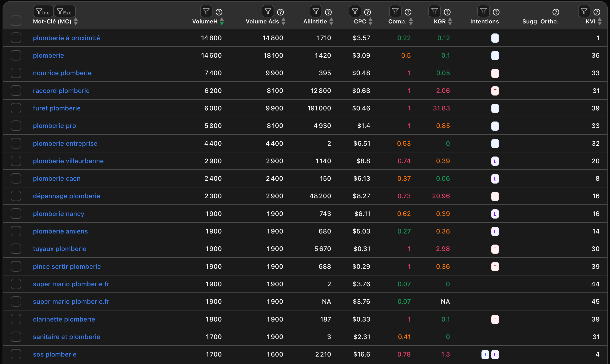The height and width of the screenshot is (364, 610).
Task: Sort by the KVI column arrows
Action: coord(600,21)
